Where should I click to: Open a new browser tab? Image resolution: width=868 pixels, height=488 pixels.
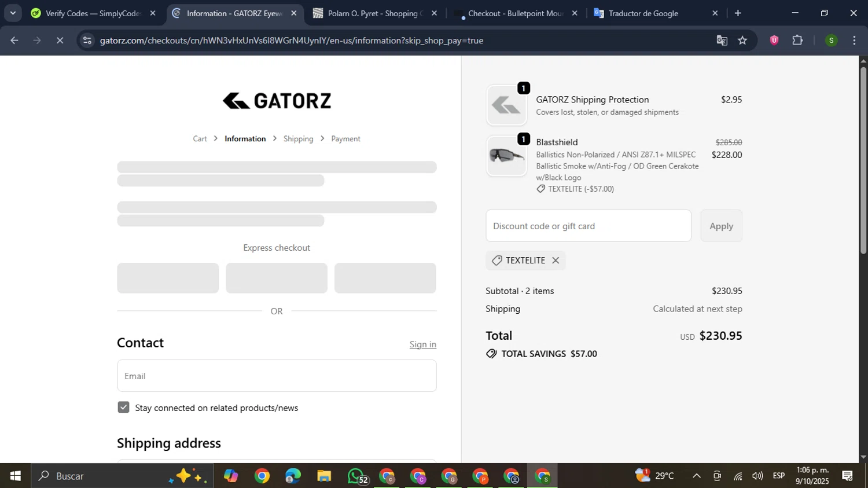(738, 13)
